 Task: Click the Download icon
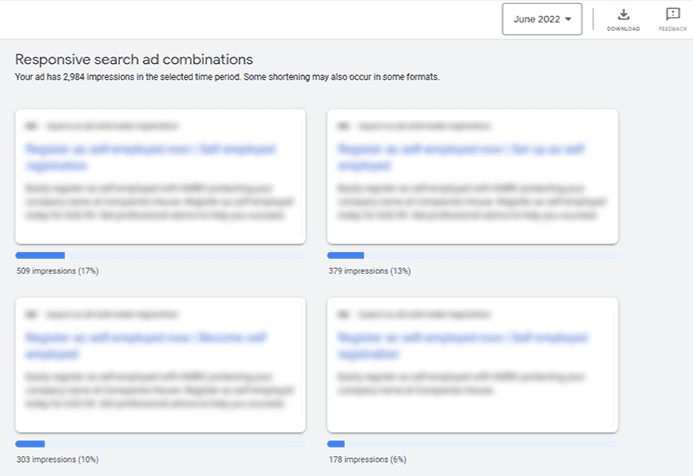[x=623, y=15]
